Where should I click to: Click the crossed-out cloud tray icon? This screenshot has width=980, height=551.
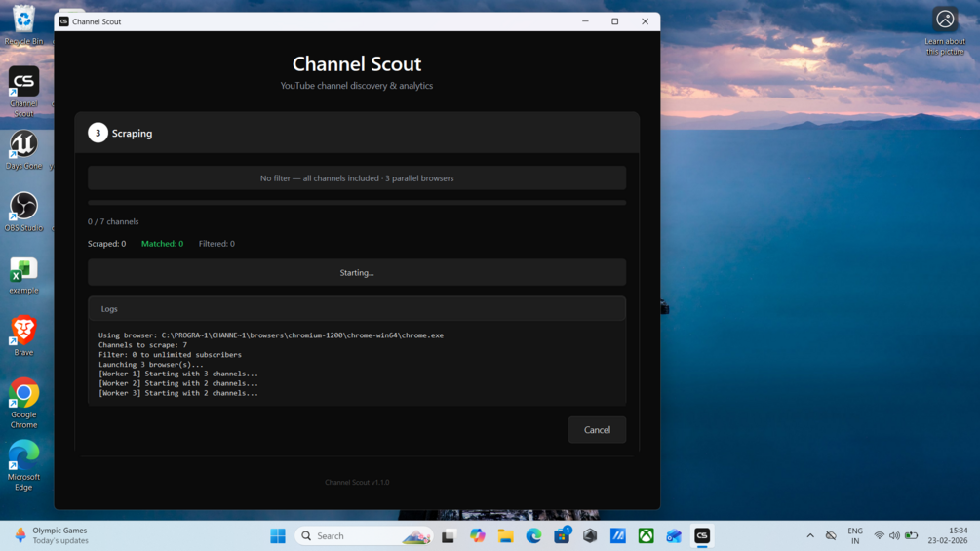pos(831,536)
